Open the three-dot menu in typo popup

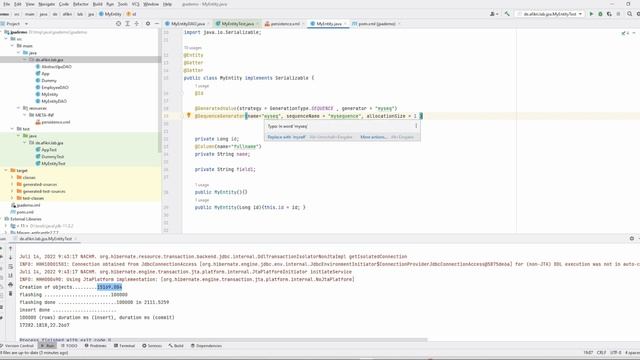(416, 126)
